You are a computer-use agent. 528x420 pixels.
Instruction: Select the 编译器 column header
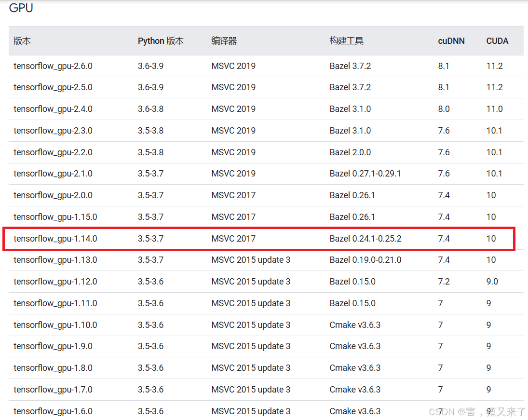coord(224,41)
